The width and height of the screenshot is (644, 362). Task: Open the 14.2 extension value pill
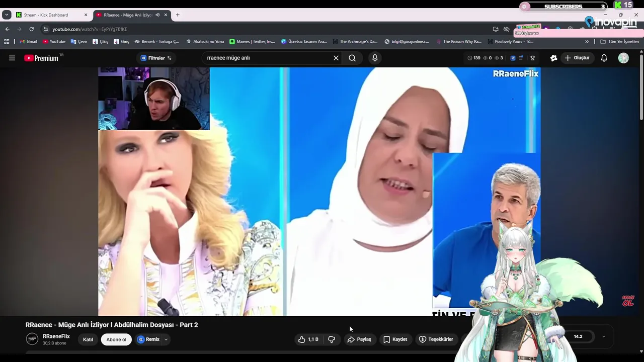[x=578, y=336]
